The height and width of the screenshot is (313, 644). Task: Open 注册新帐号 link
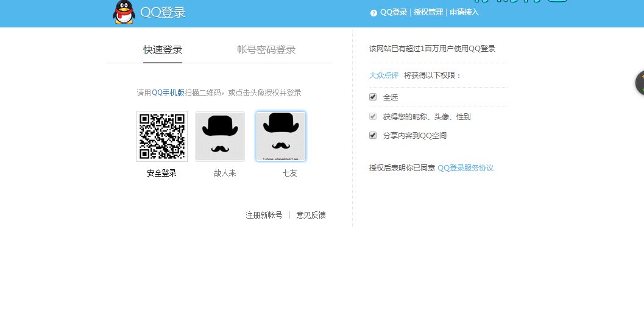[264, 215]
